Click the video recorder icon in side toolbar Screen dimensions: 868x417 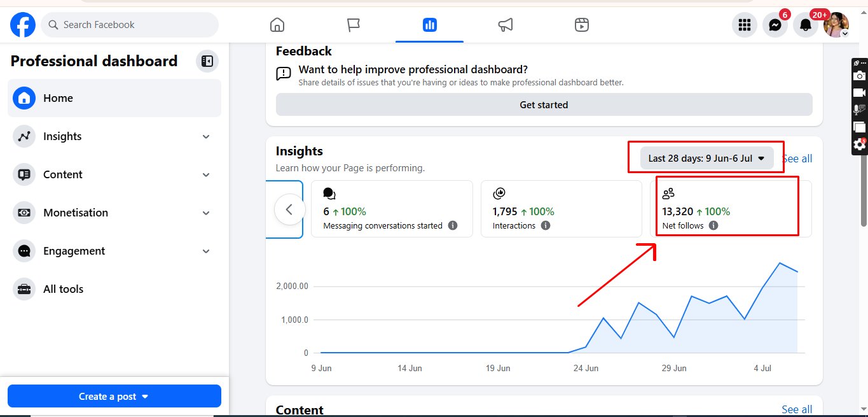(860, 92)
